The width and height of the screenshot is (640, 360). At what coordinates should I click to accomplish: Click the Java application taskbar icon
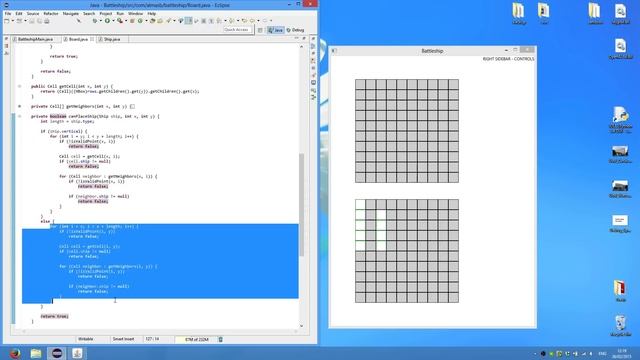coord(77,353)
